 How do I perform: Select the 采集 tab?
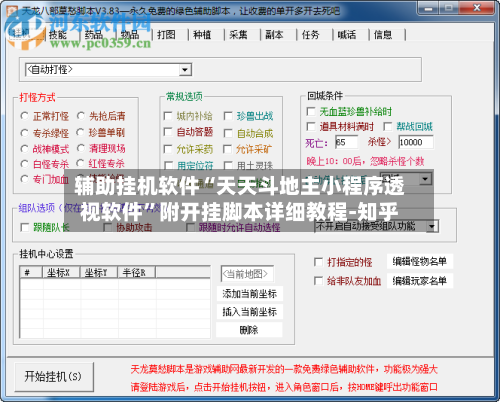238,35
